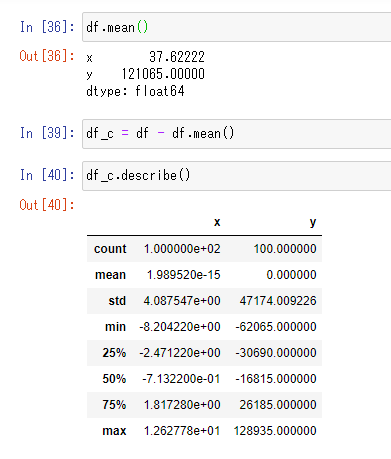Screen dimensions: 391x459
Task: Click the min row label
Action: (x=115, y=327)
